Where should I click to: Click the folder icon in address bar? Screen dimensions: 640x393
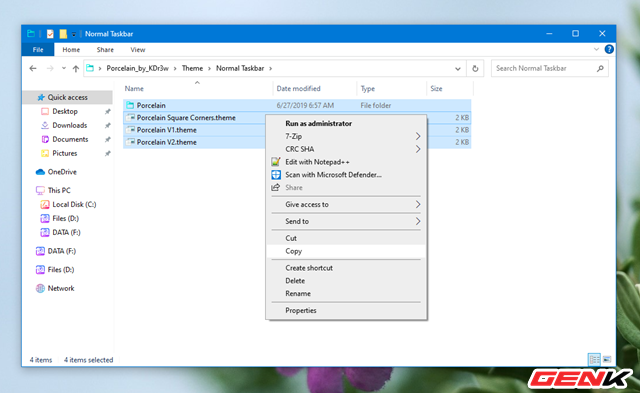pos(90,68)
